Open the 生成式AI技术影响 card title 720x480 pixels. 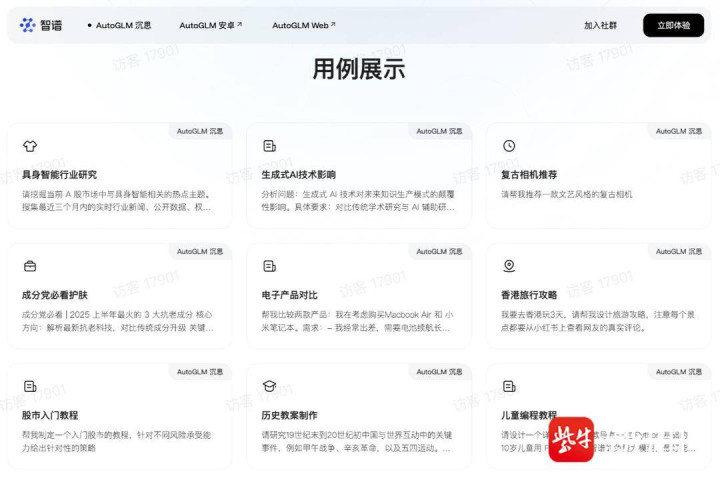coord(298,175)
